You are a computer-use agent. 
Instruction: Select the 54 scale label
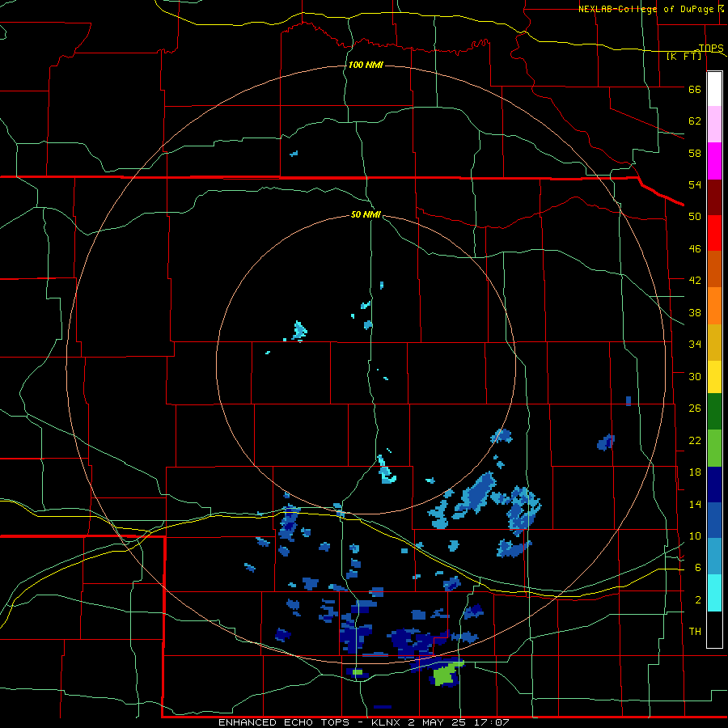695,184
